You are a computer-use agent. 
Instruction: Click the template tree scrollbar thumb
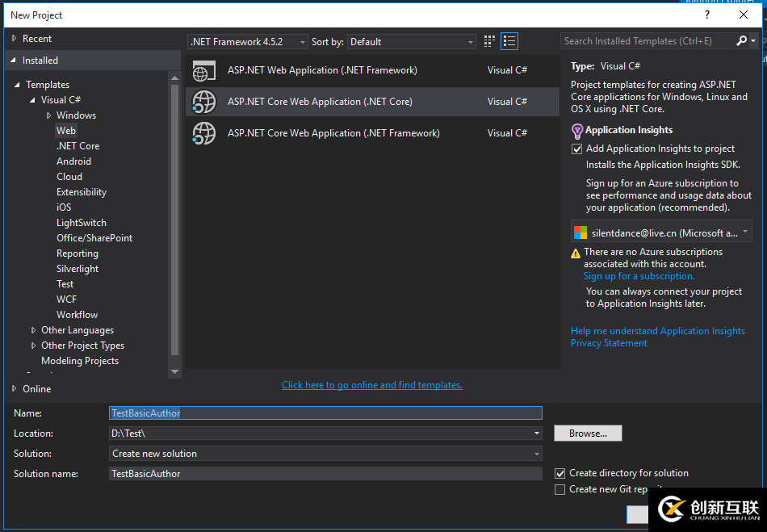pyautogui.click(x=174, y=220)
